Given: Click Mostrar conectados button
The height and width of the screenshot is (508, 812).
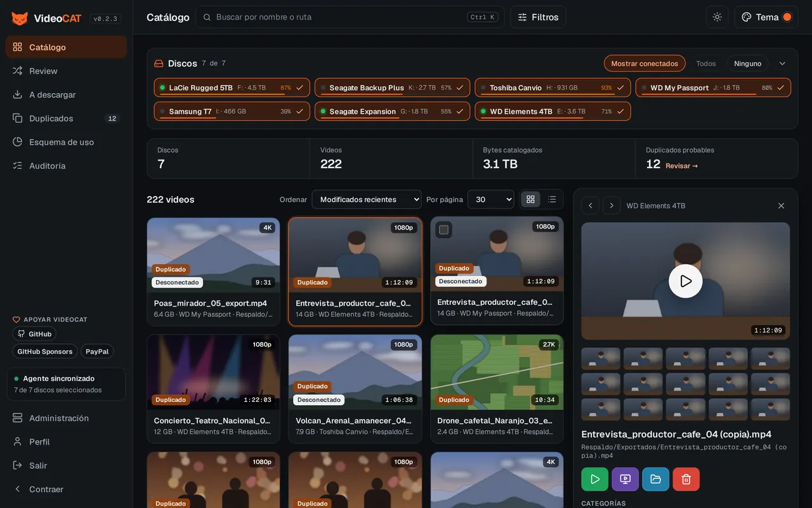Looking at the screenshot, I should tap(645, 63).
